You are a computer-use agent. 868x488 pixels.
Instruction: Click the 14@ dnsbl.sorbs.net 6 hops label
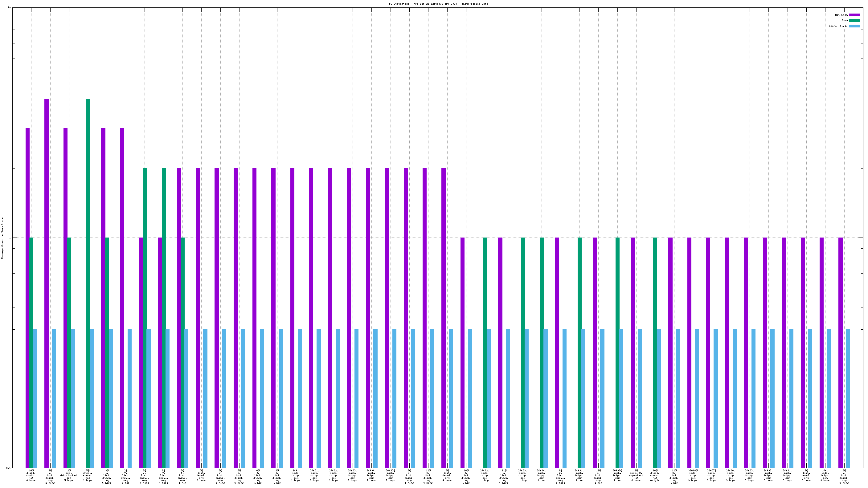pos(31,475)
